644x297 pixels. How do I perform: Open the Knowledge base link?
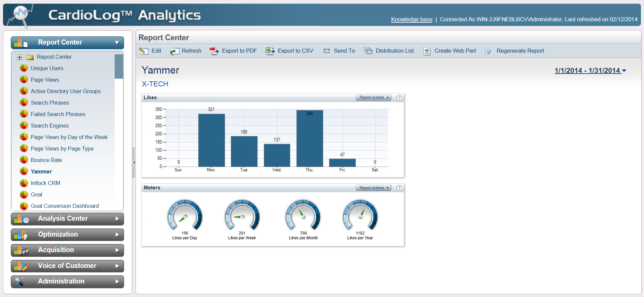411,20
